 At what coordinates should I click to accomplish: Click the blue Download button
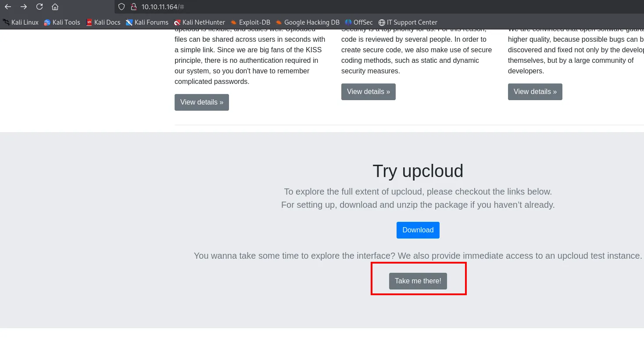tap(418, 230)
